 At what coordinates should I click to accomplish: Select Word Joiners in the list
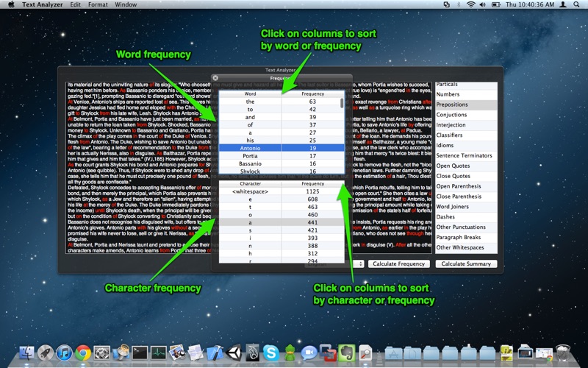click(466, 207)
